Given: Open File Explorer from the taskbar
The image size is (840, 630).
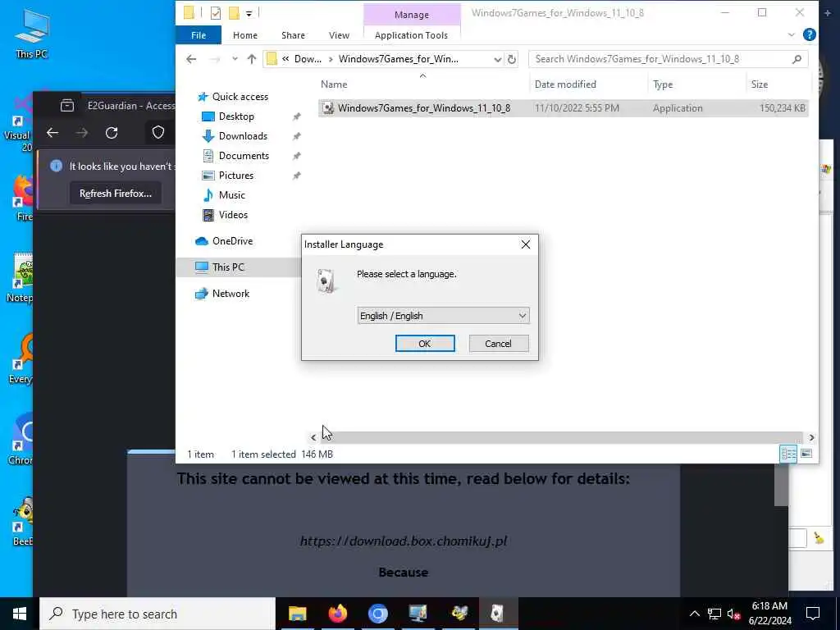Looking at the screenshot, I should click(297, 614).
